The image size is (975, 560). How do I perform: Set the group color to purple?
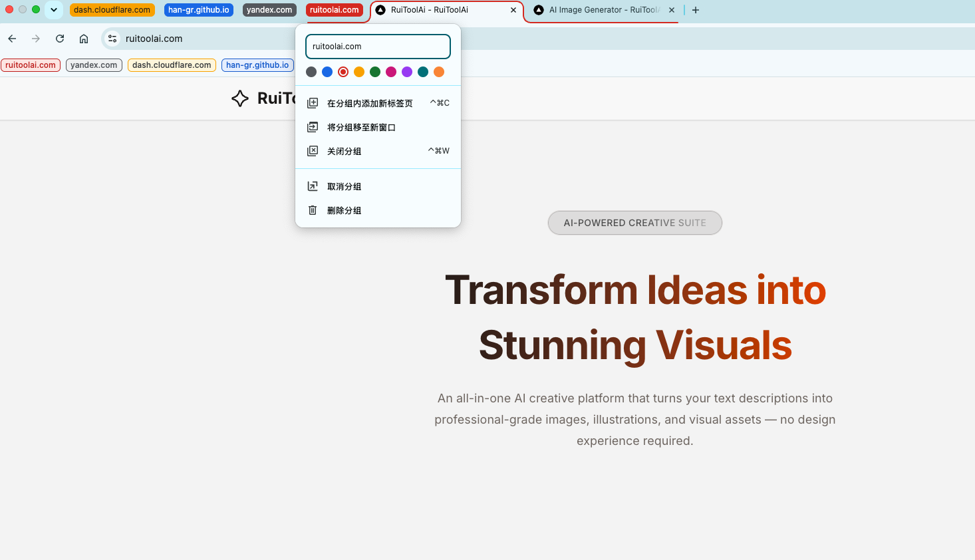click(x=407, y=72)
